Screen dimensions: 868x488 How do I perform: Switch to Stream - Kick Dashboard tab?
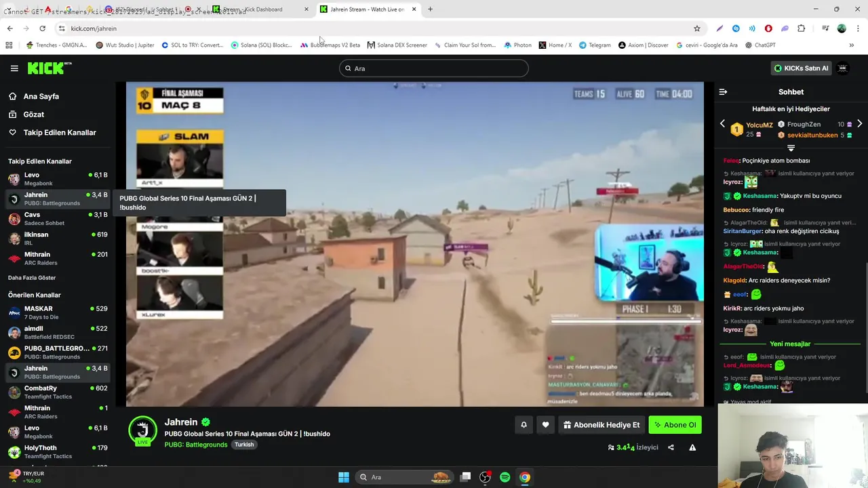coord(260,9)
